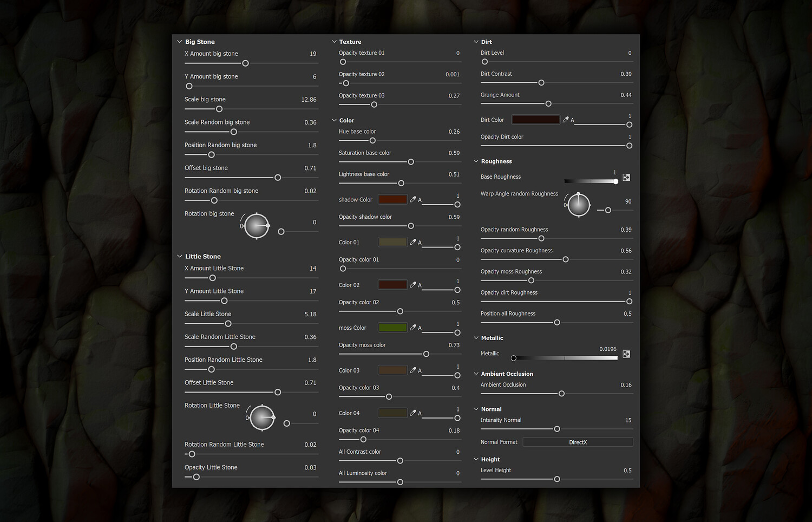Click the Rotation big stone angle dial
The height and width of the screenshot is (522, 812).
pos(257,226)
